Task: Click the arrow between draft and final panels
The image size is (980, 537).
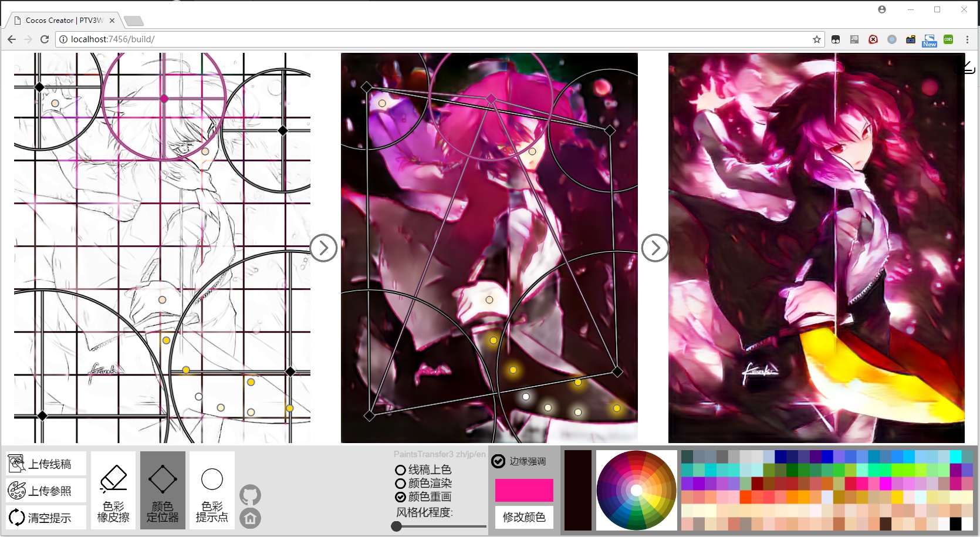Action: pyautogui.click(x=655, y=248)
